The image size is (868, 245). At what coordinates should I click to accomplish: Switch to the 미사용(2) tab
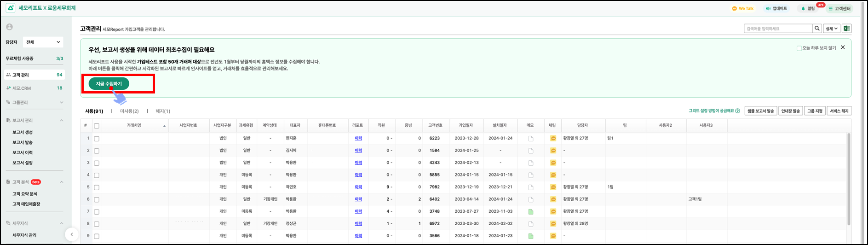[129, 111]
